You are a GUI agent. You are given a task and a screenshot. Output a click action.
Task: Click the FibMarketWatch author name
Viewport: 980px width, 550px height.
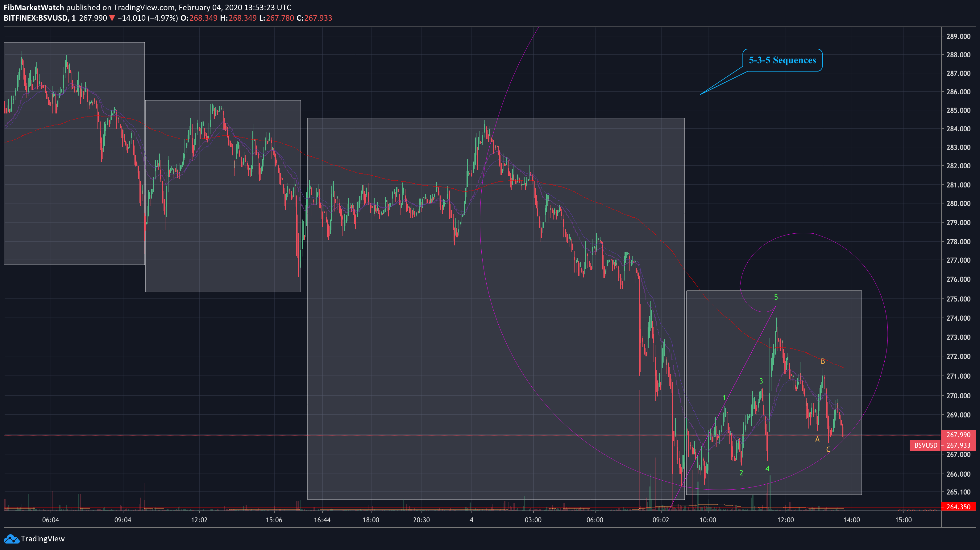[x=34, y=7]
